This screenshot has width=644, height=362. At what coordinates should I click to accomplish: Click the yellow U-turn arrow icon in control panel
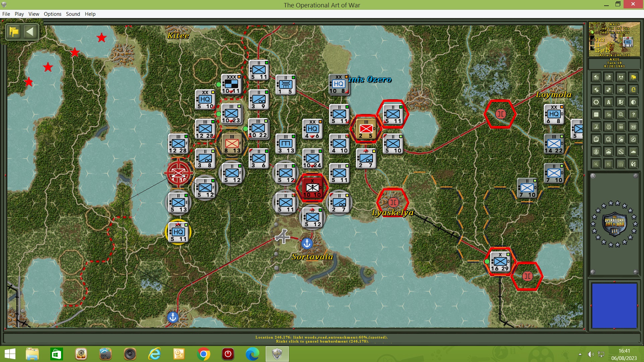[x=633, y=90]
